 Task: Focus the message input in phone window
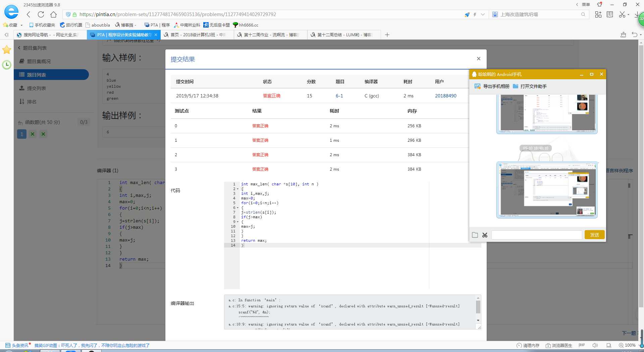pyautogui.click(x=537, y=235)
